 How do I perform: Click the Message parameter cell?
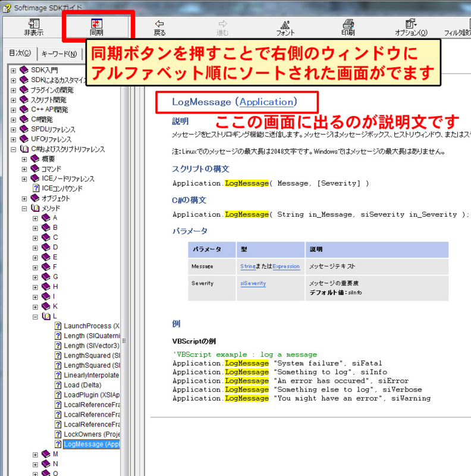pyautogui.click(x=212, y=267)
